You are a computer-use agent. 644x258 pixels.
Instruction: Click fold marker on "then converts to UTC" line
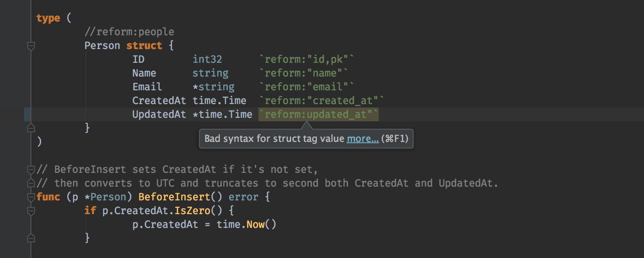[31, 183]
